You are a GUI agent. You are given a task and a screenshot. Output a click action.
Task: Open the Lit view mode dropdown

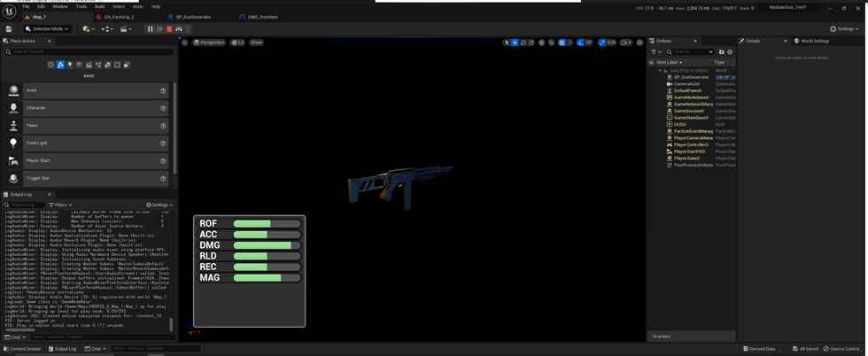237,43
